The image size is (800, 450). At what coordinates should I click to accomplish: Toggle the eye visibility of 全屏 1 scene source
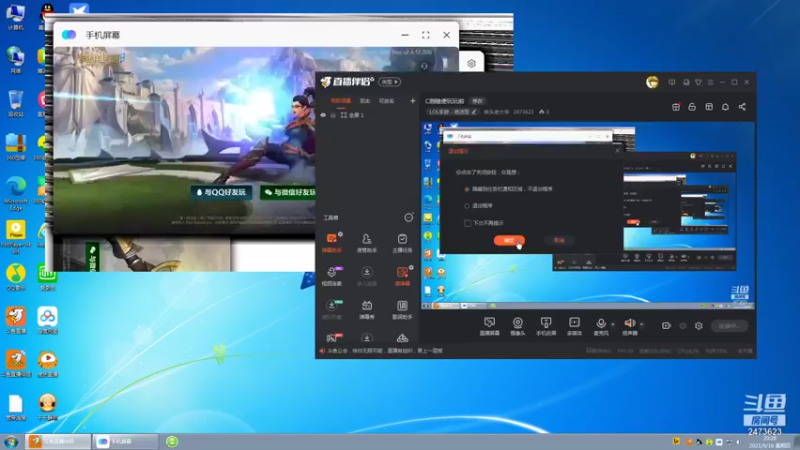[323, 115]
